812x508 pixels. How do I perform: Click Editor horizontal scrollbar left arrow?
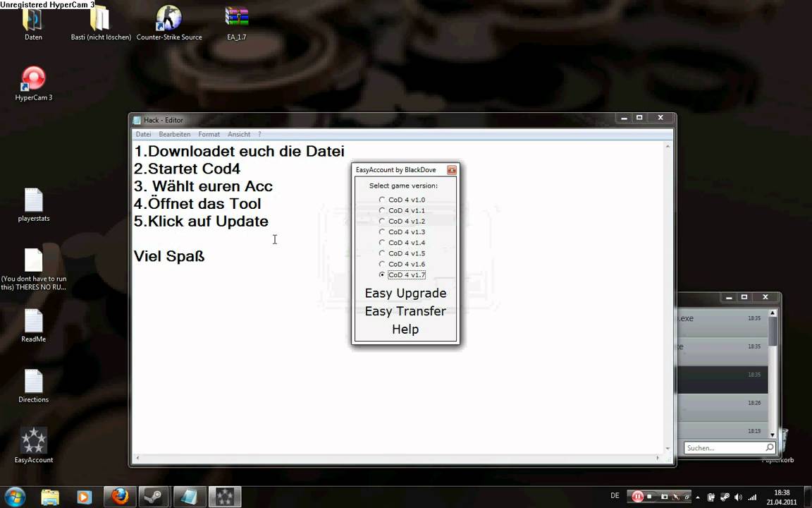137,458
